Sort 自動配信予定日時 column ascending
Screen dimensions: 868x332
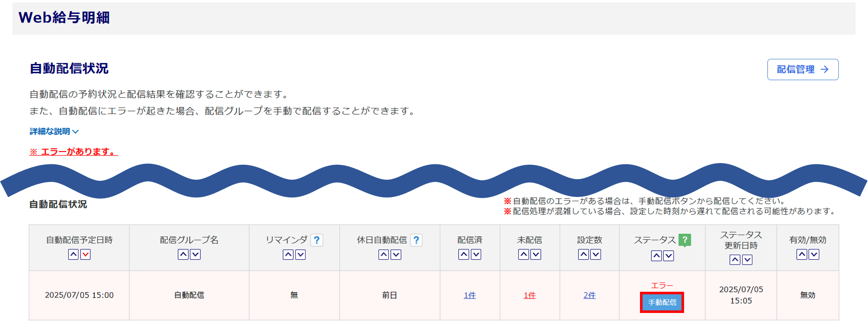click(x=73, y=255)
